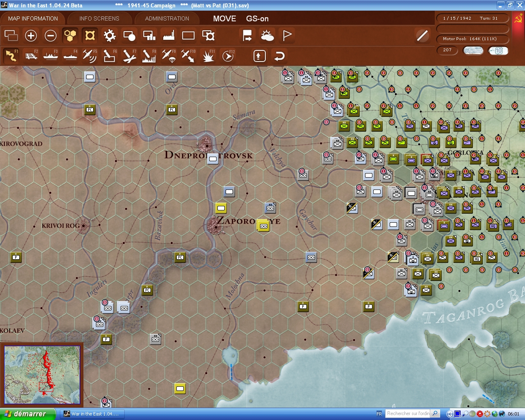Click the Motor Pool 164K readout
This screenshot has width=525, height=420.
pyautogui.click(x=472, y=39)
